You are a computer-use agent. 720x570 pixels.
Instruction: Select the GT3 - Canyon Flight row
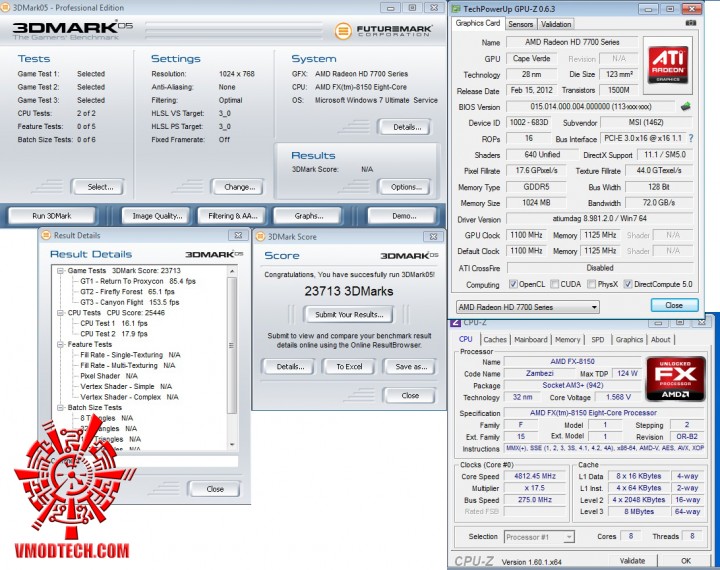click(129, 302)
